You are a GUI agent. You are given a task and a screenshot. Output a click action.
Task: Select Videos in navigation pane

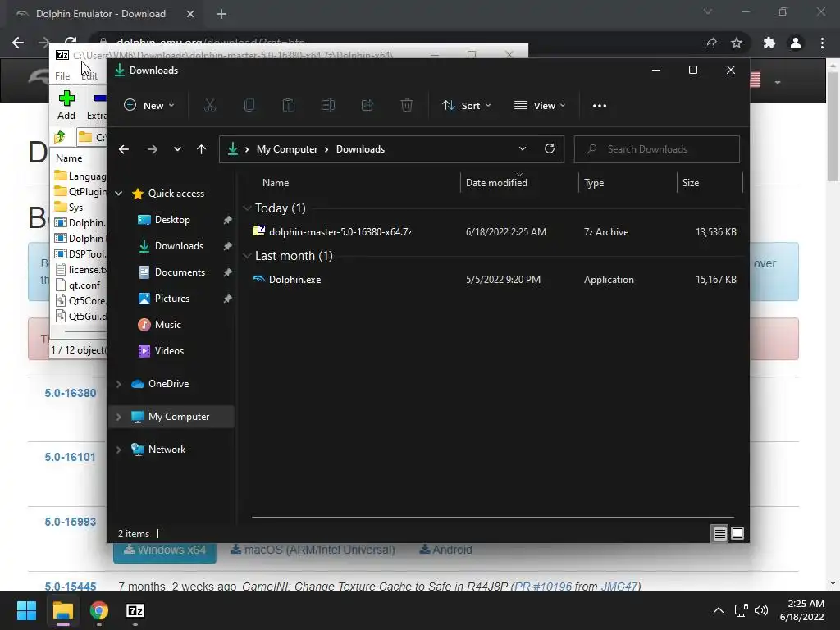(x=169, y=351)
